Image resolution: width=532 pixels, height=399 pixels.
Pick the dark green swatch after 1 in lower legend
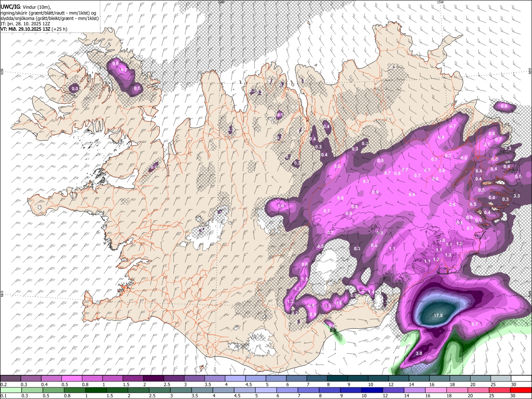96,390
